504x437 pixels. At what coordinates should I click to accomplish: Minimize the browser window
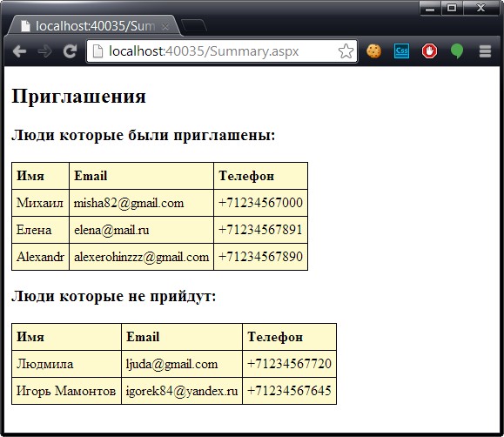pyautogui.click(x=430, y=8)
